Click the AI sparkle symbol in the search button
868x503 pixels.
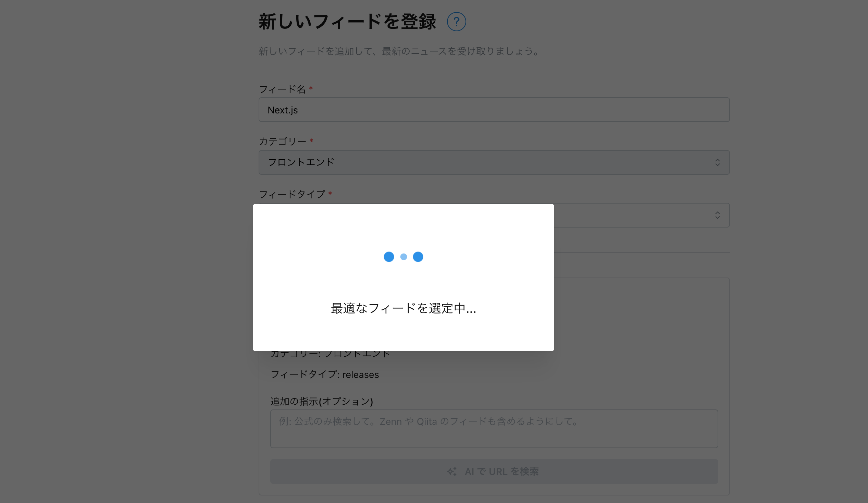[x=451, y=471]
